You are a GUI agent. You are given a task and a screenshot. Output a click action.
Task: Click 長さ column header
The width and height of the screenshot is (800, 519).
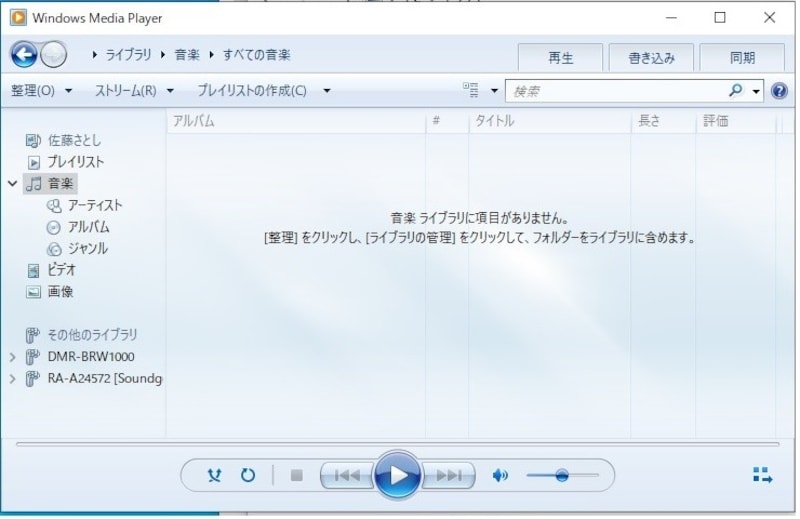666,121
